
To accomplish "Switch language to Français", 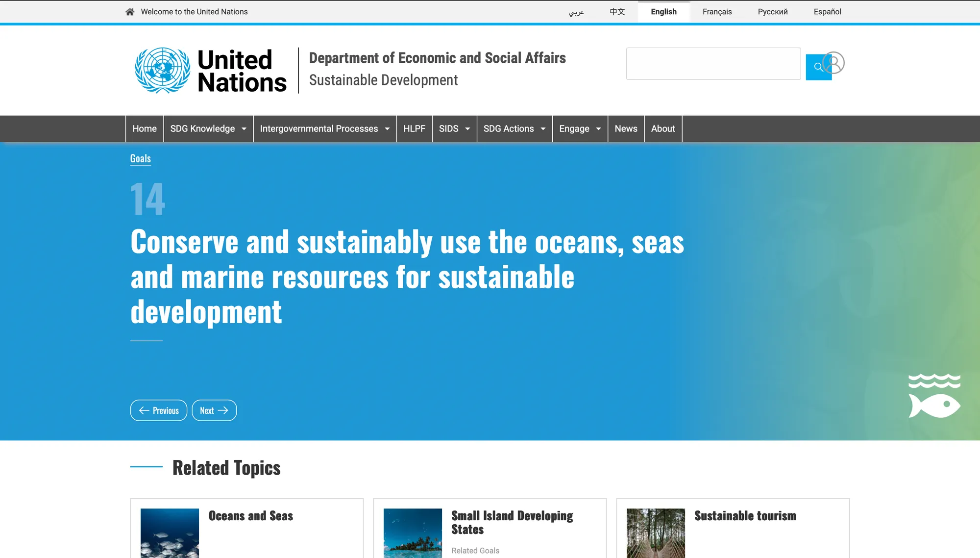I will point(717,12).
